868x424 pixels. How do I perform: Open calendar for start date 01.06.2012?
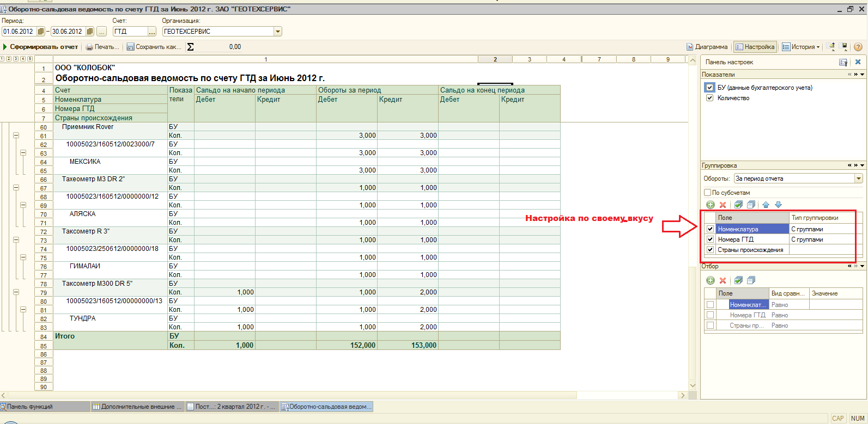pos(41,32)
